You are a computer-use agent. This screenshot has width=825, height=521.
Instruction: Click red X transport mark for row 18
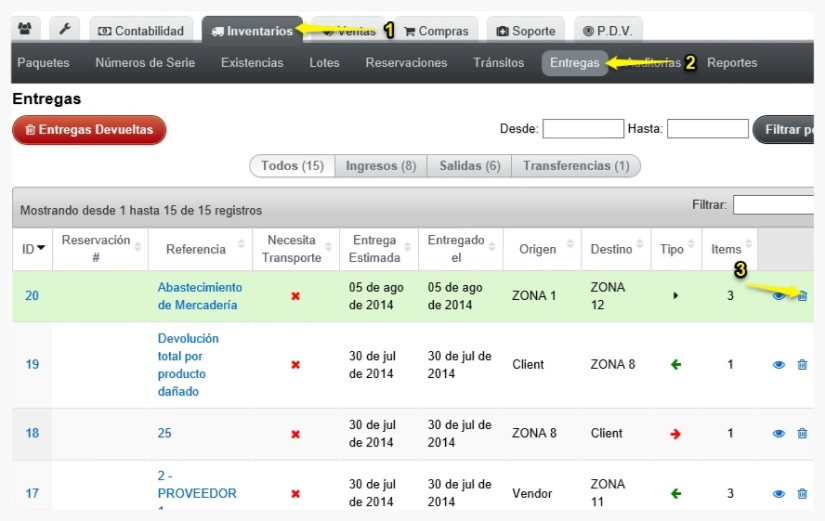point(296,434)
